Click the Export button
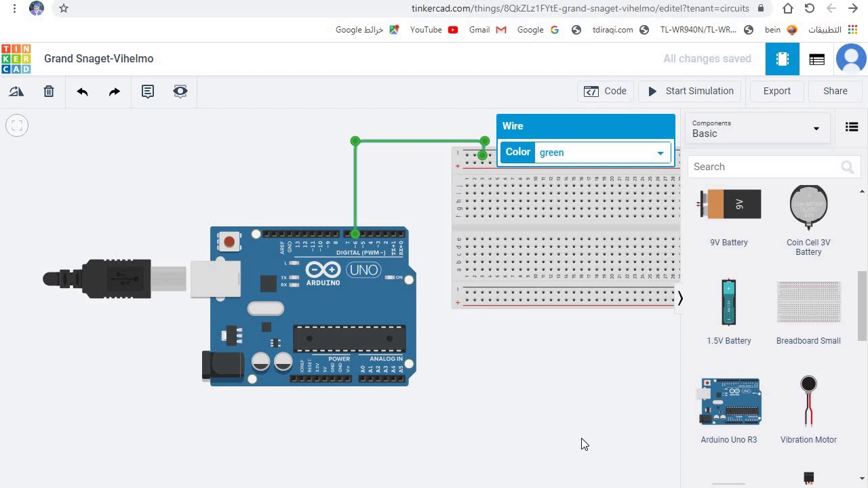This screenshot has height=488, width=868. pos(777,91)
